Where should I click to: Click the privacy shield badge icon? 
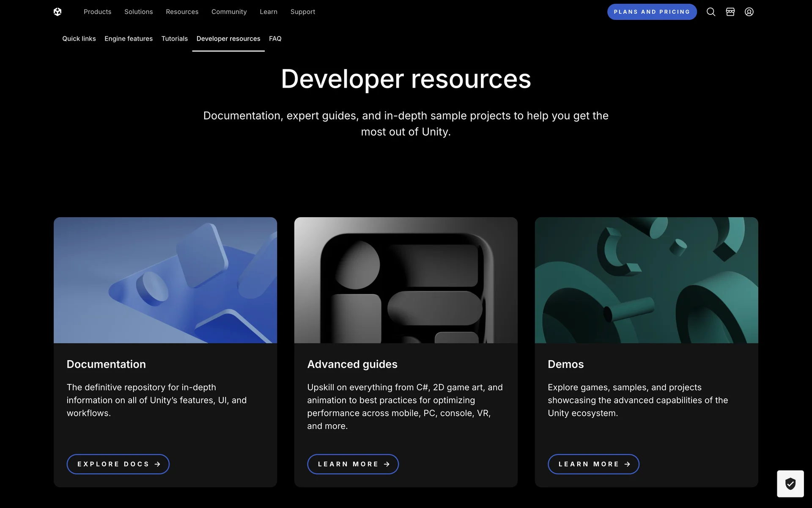pyautogui.click(x=790, y=483)
